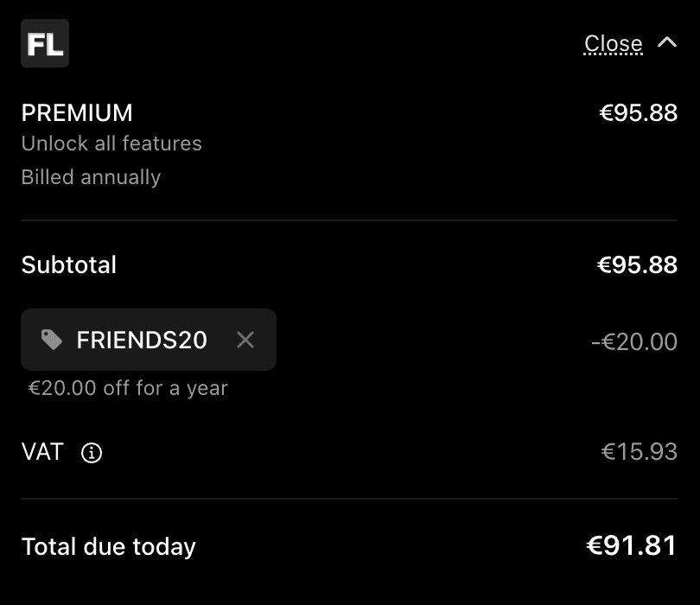Click the FL logo icon

pyautogui.click(x=45, y=43)
